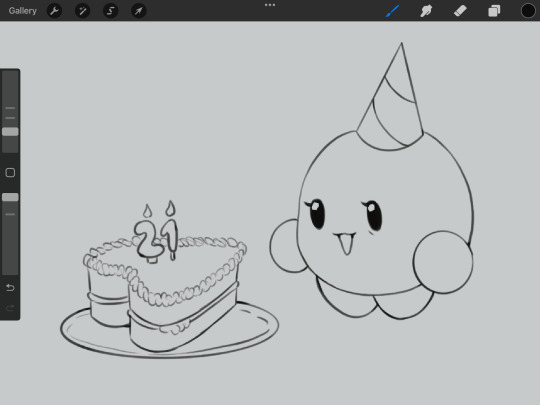
Task: Open the Layers panel
Action: click(494, 11)
